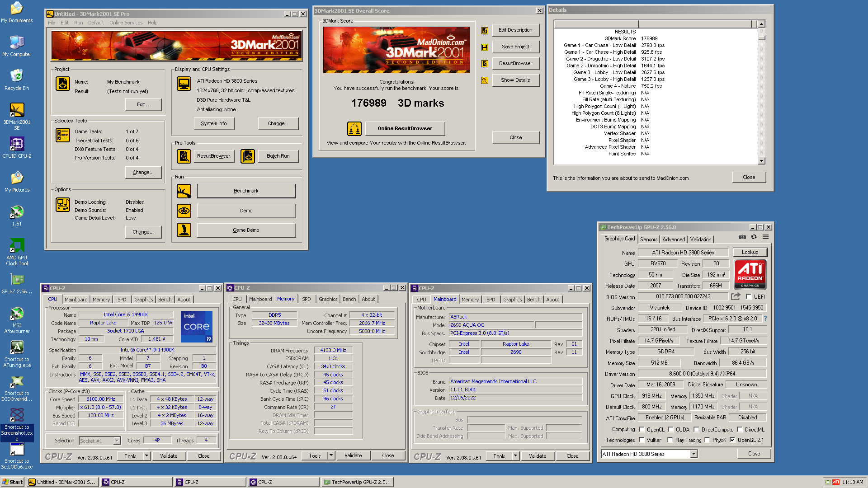Open Shortcut to ATuning.exe icon

click(17, 353)
